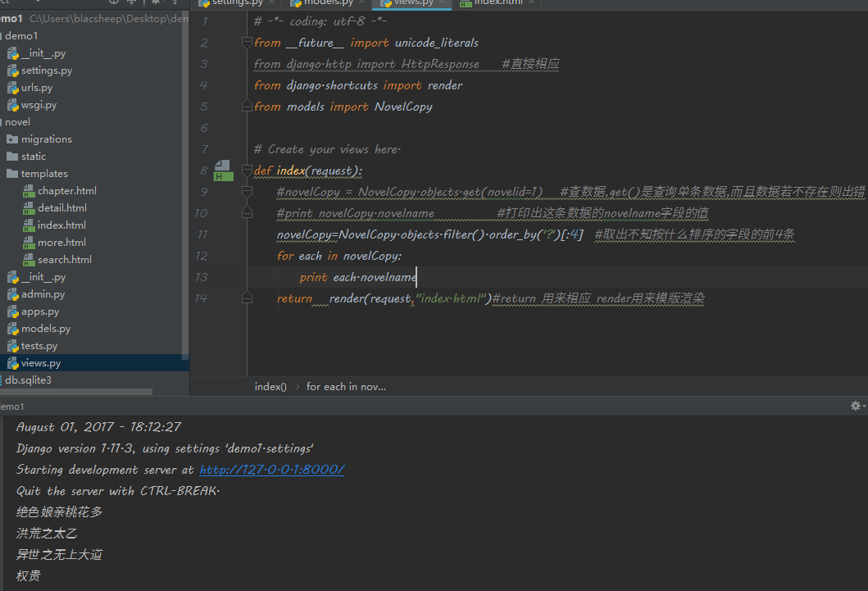Click the index() breadcrumb item
868x591 pixels.
point(270,386)
